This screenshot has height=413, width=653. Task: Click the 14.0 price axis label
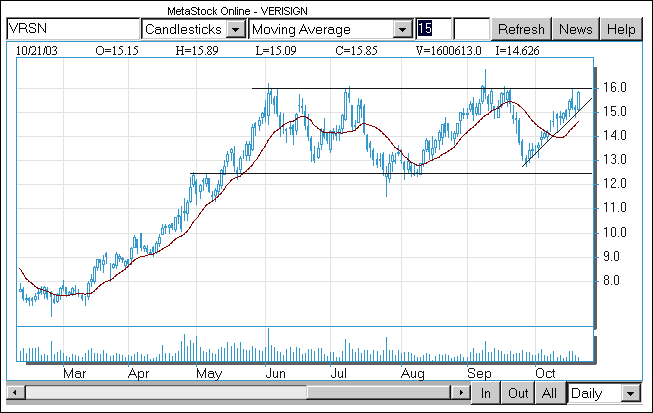[x=615, y=135]
